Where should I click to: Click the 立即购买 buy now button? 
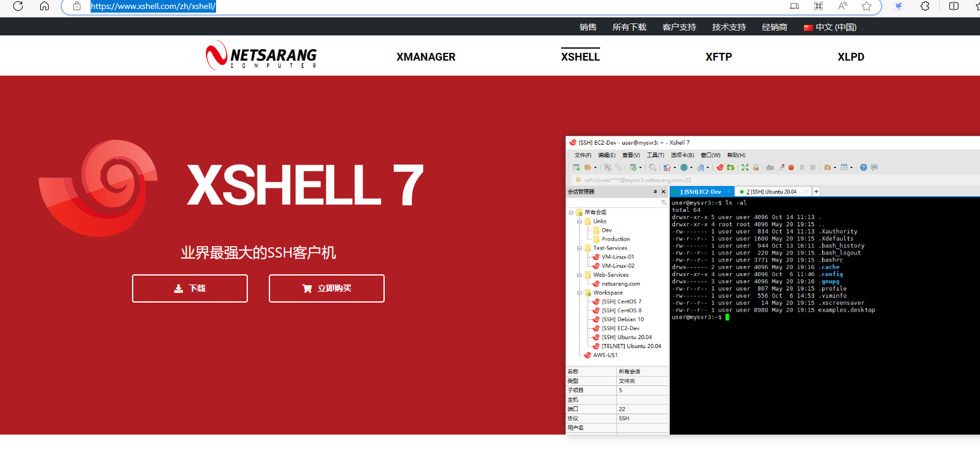pos(326,289)
